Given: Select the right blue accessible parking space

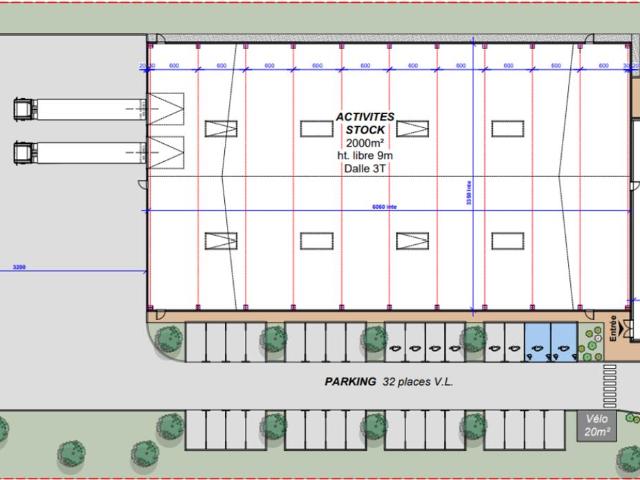Looking at the screenshot, I should 564,342.
